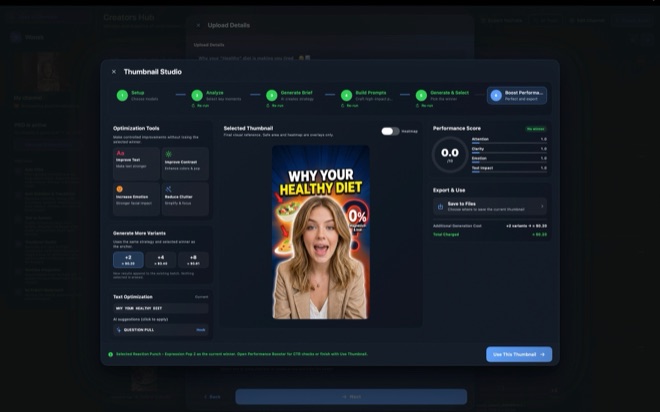The image size is (660, 412).
Task: Click the 'Total Charged' label
Action: click(x=446, y=234)
